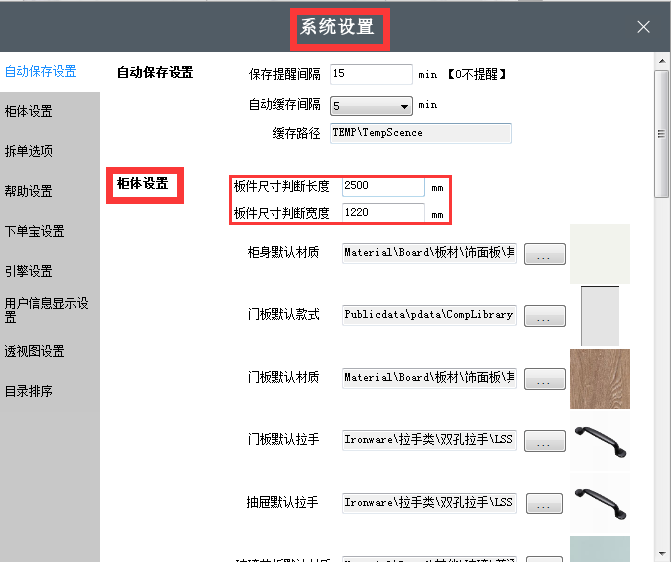The width and height of the screenshot is (671, 562).
Task: Open 引擎设置 from the left menu
Action: pyautogui.click(x=29, y=271)
